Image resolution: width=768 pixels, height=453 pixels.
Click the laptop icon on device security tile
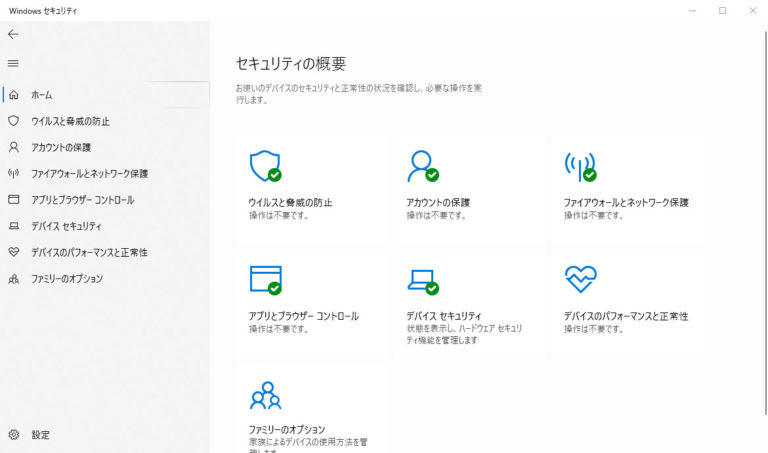coord(421,279)
